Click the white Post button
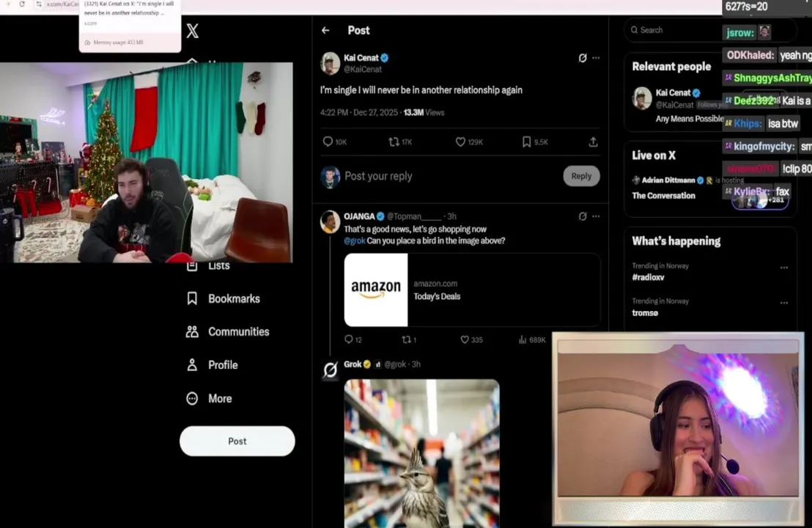Screen dimensions: 812x528 [237, 441]
